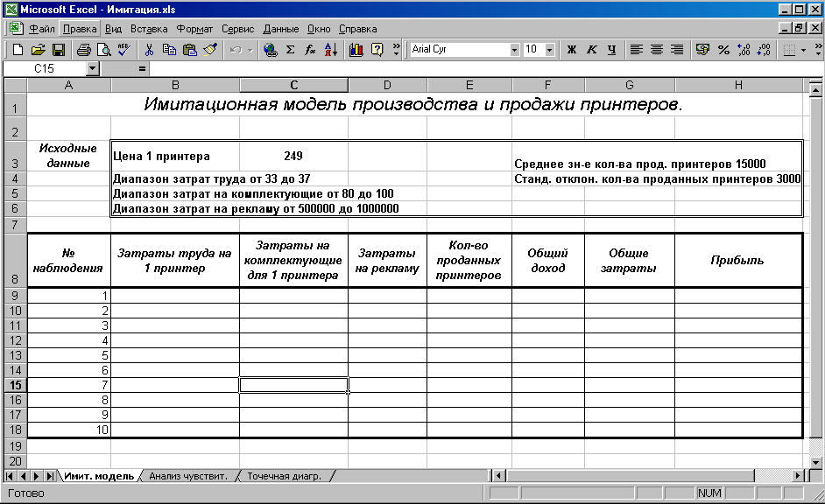
Task: Open Print Preview icon
Action: (x=104, y=50)
